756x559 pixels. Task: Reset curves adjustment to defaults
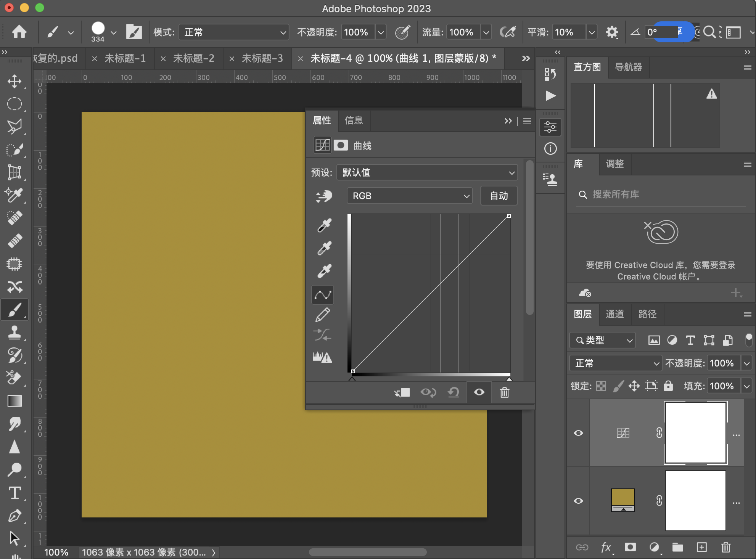454,392
